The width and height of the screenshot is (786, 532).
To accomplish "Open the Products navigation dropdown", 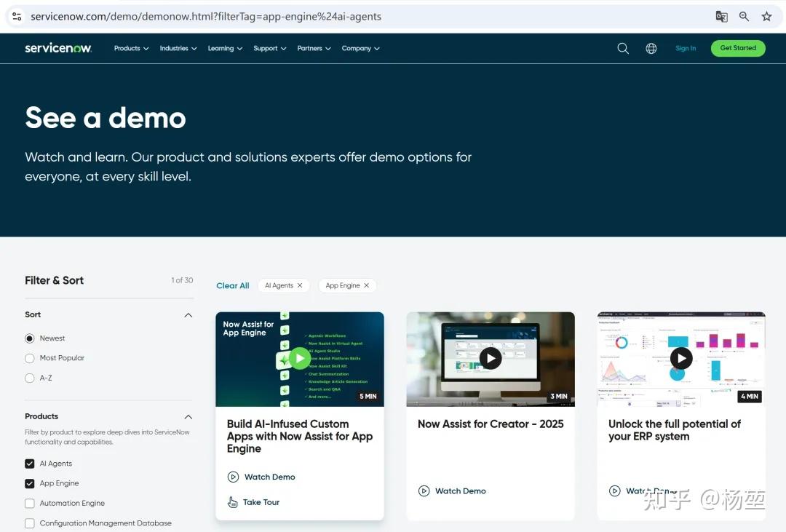I will pyautogui.click(x=131, y=48).
